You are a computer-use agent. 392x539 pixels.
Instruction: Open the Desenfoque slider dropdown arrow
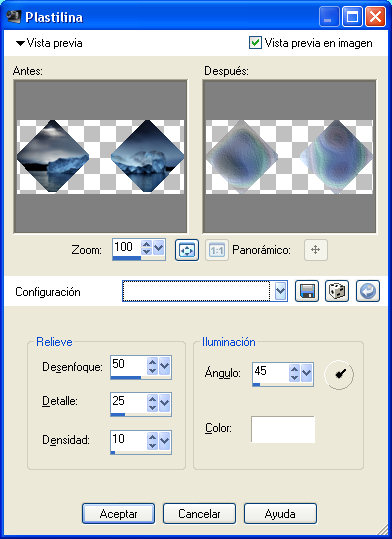tap(165, 366)
